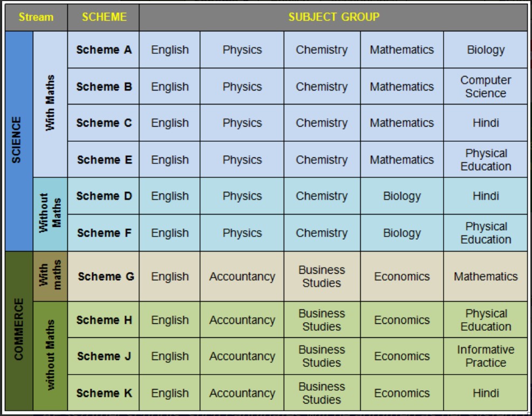Click the vertical SCIENCE stream cell
Screen dimensions: 532x416
click(18, 140)
